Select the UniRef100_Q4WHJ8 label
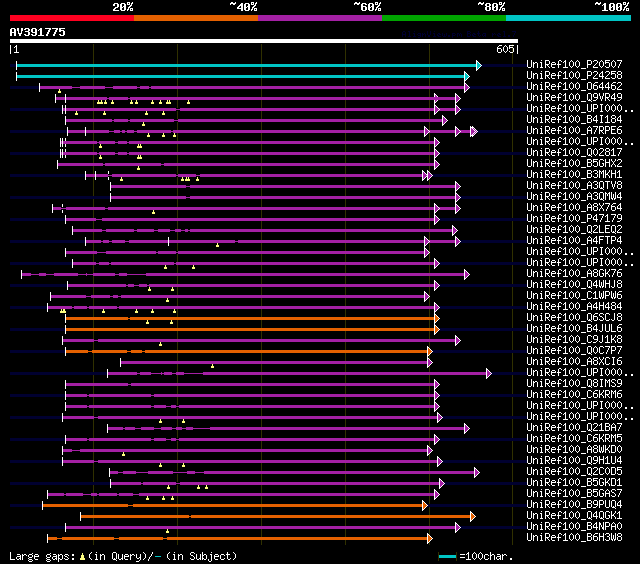Screen dimensions: 640x564 [x=574, y=284]
